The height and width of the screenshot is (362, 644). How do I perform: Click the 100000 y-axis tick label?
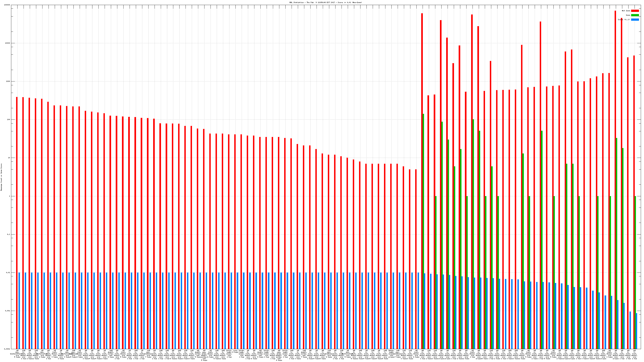[7, 5]
